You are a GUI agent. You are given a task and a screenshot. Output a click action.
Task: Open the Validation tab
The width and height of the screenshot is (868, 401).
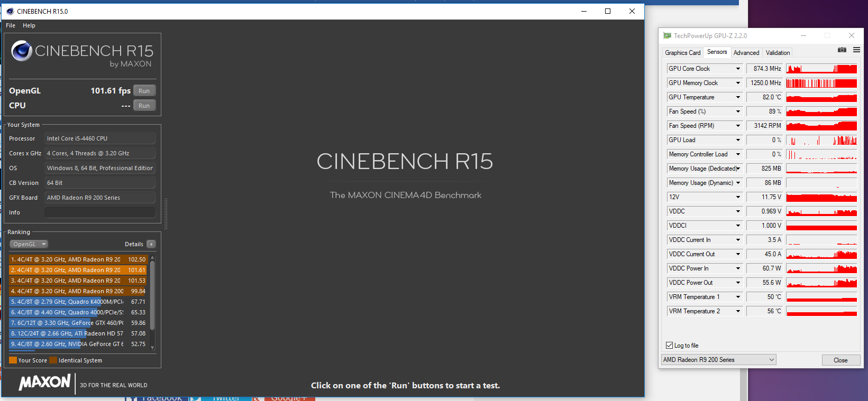[x=778, y=53]
